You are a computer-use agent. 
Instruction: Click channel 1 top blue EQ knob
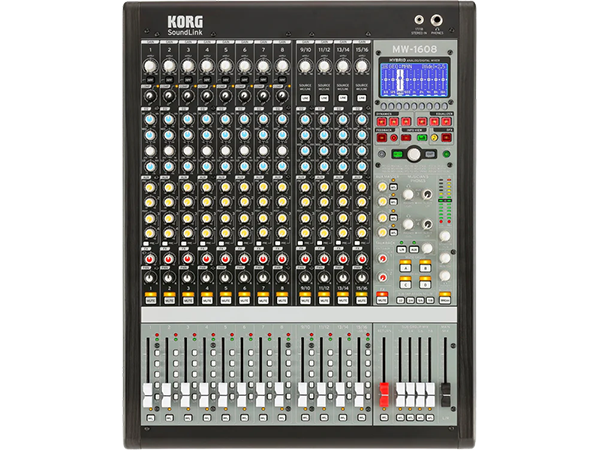[x=150, y=119]
